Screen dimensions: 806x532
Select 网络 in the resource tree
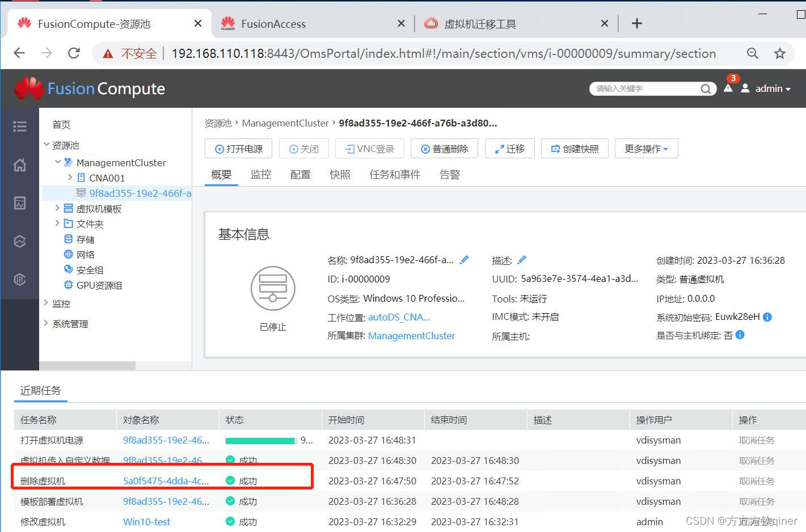pos(85,255)
